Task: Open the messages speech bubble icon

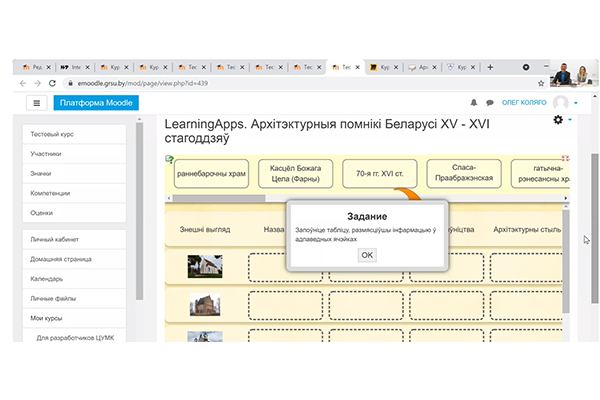Action: [x=490, y=102]
